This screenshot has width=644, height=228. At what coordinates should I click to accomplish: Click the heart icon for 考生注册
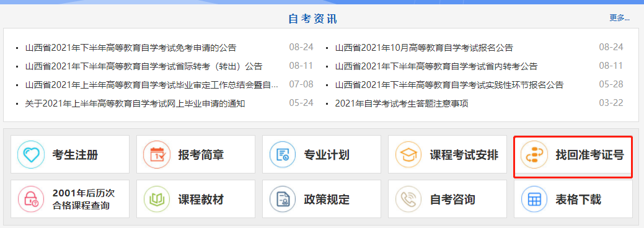(31, 154)
